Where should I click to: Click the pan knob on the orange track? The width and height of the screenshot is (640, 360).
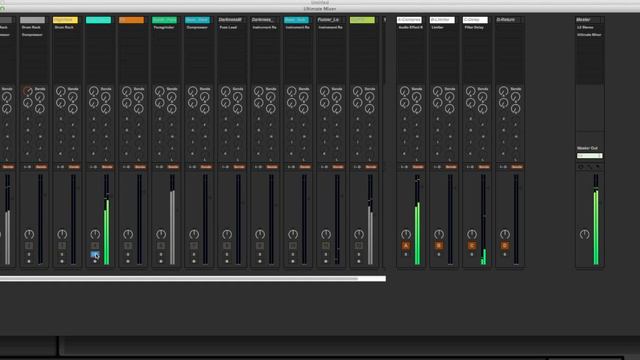click(128, 234)
